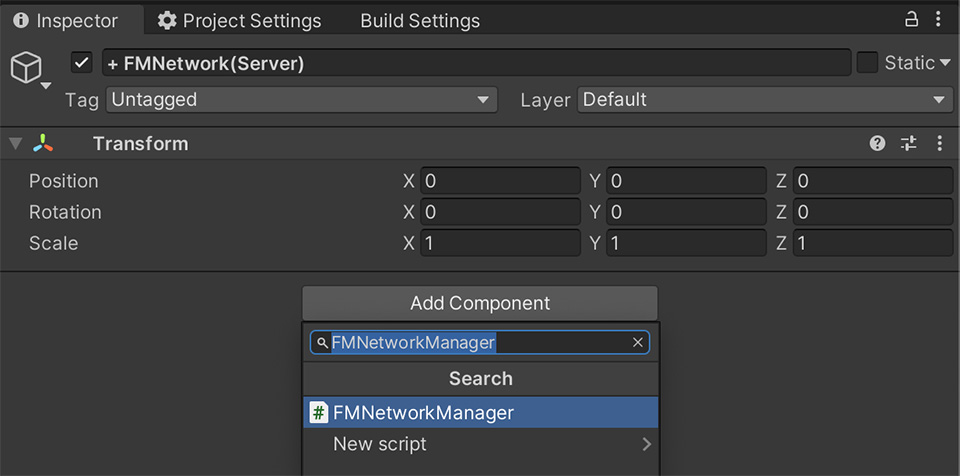Collapse the Transform component foldout
960x476 pixels.
pos(15,144)
